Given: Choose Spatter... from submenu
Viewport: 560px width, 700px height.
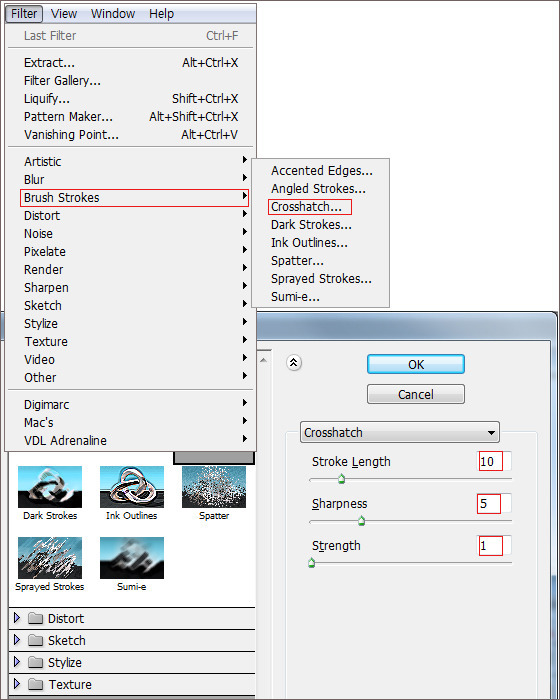Looking at the screenshot, I should click(x=321, y=261).
